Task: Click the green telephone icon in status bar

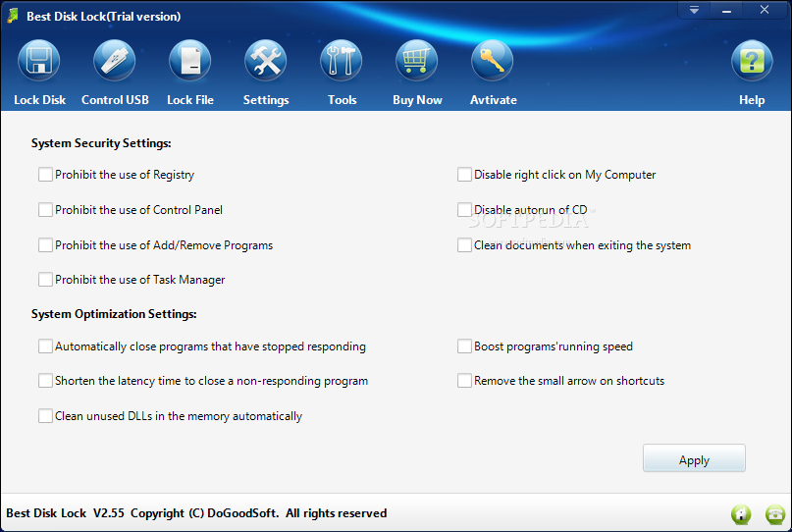Action: pos(775,514)
